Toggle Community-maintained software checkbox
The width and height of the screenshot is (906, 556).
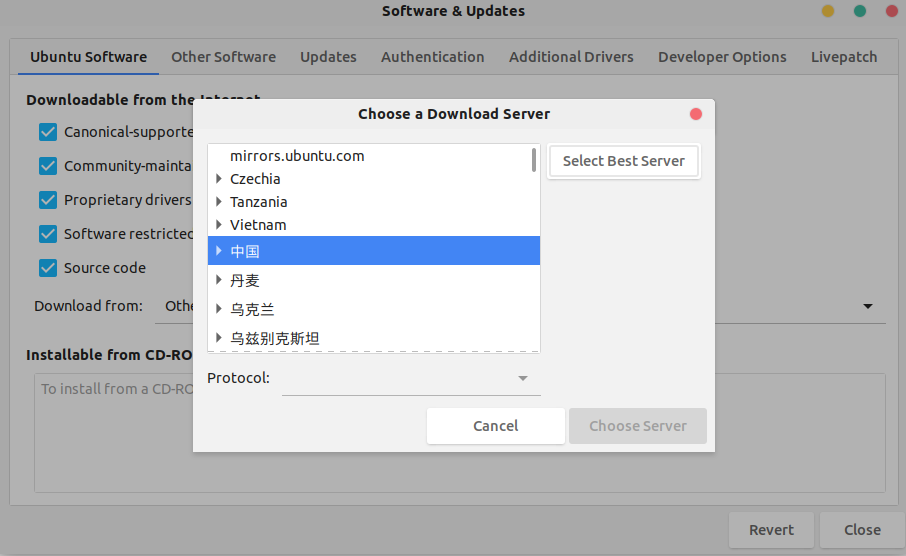coord(48,166)
